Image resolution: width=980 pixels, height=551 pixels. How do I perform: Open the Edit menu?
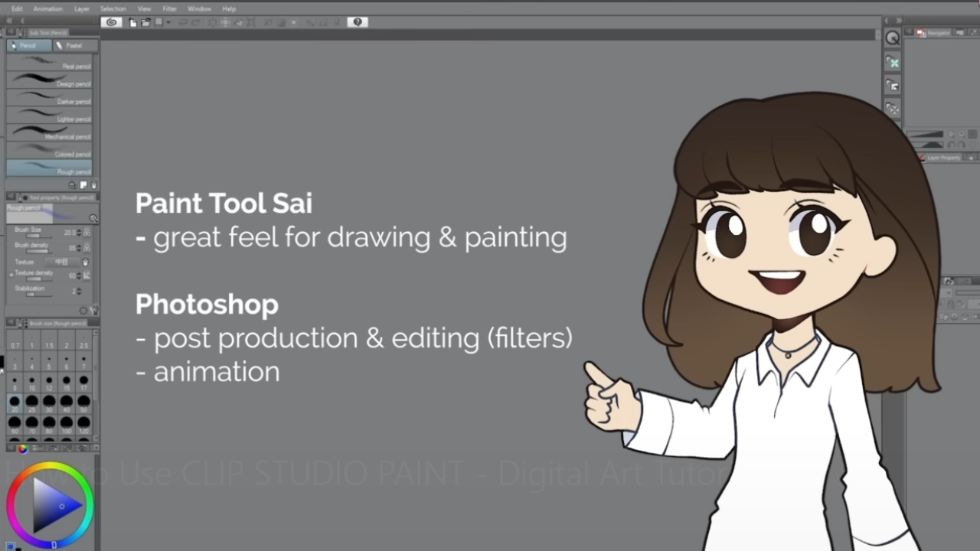click(17, 8)
